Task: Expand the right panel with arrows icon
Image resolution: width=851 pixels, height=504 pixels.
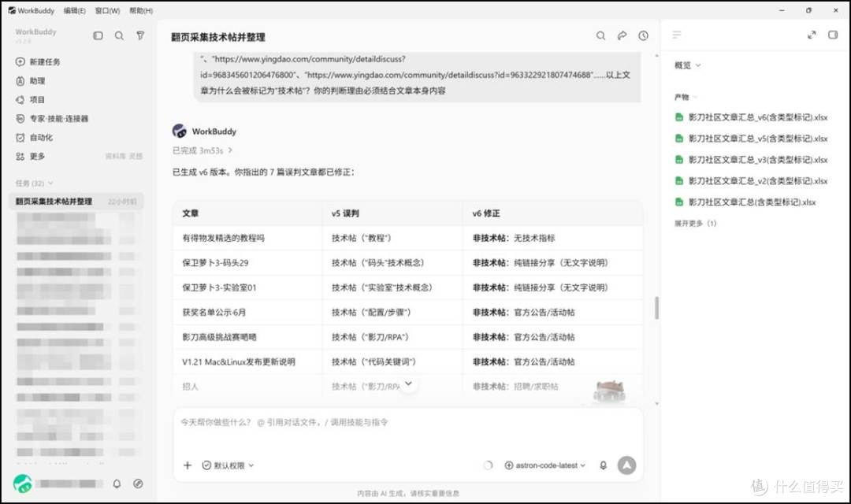Action: point(812,35)
